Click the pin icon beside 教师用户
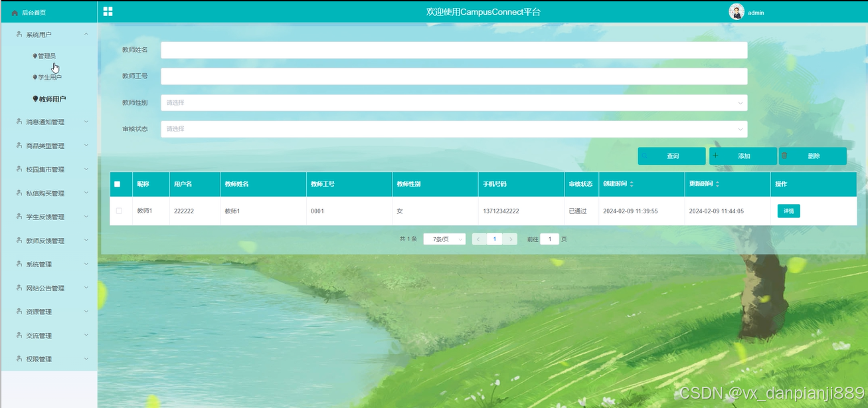This screenshot has width=868, height=408. pyautogui.click(x=35, y=98)
